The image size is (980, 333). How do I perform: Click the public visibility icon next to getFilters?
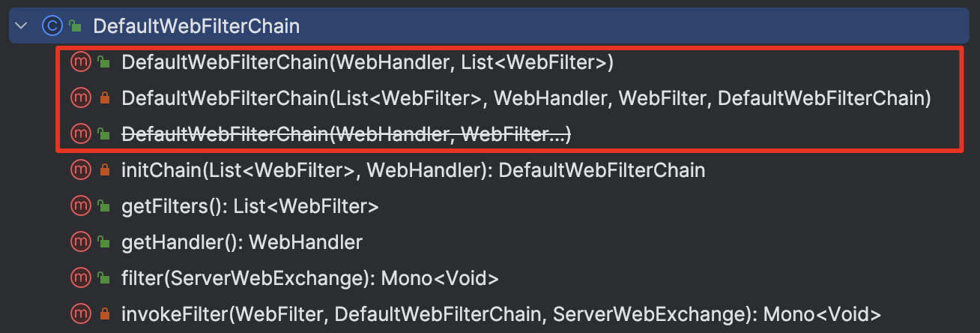(x=105, y=206)
